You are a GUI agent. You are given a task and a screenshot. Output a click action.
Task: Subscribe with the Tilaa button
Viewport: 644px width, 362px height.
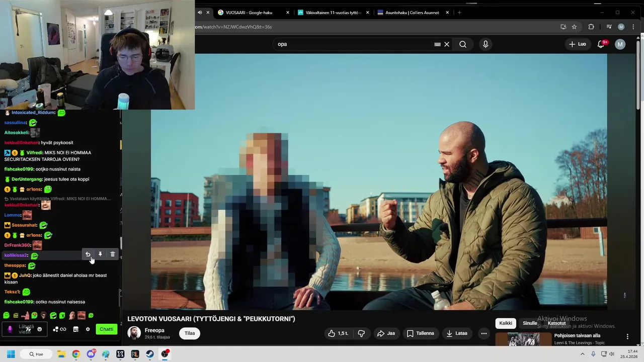(190, 333)
